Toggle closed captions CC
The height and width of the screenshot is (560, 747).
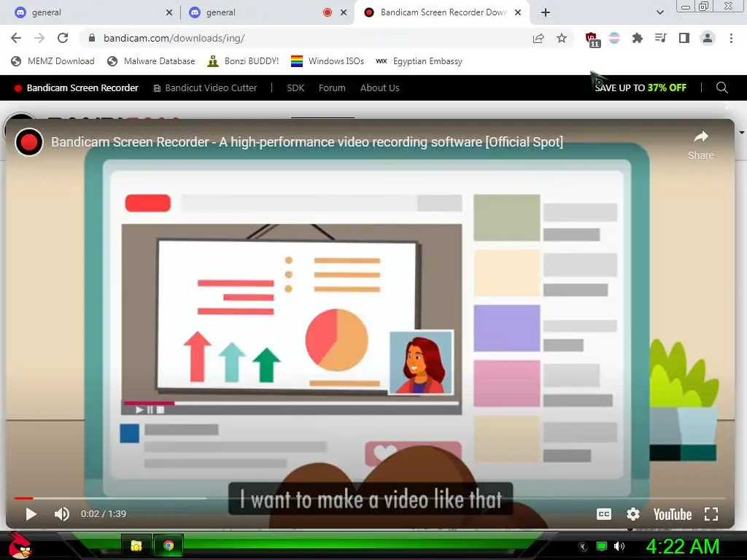[603, 514]
